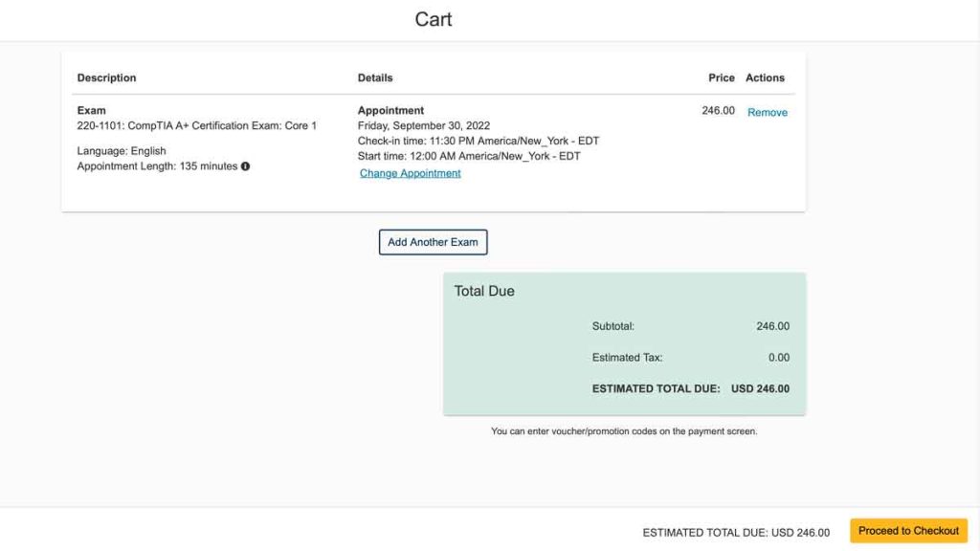
Task: Click the 220-1101 CompTIA A+ exam name
Action: pyautogui.click(x=196, y=126)
